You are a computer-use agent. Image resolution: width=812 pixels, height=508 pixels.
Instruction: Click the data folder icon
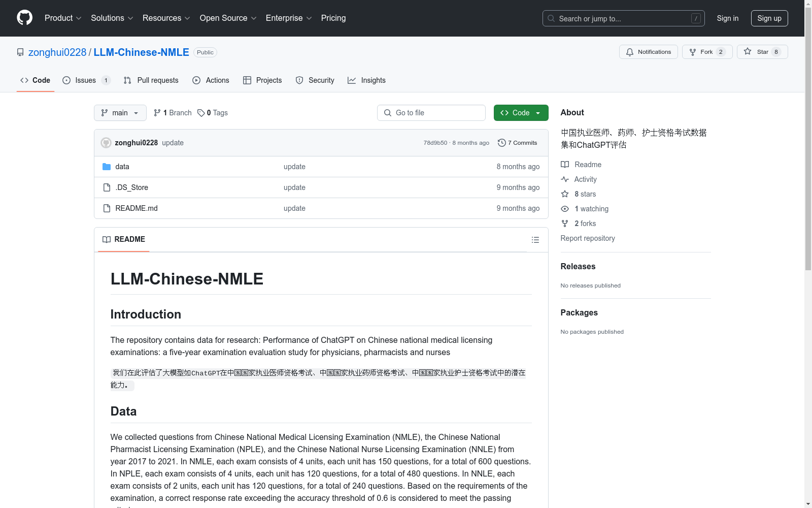[107, 167]
